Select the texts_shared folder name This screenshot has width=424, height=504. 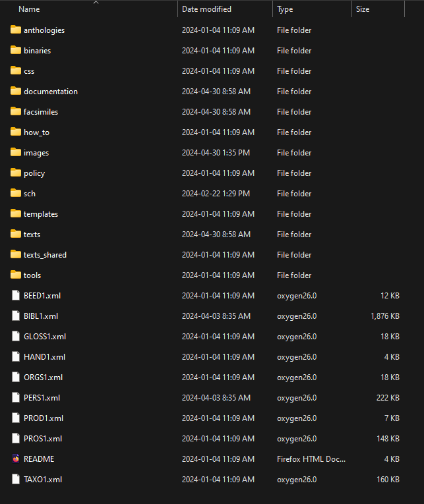[x=45, y=255]
